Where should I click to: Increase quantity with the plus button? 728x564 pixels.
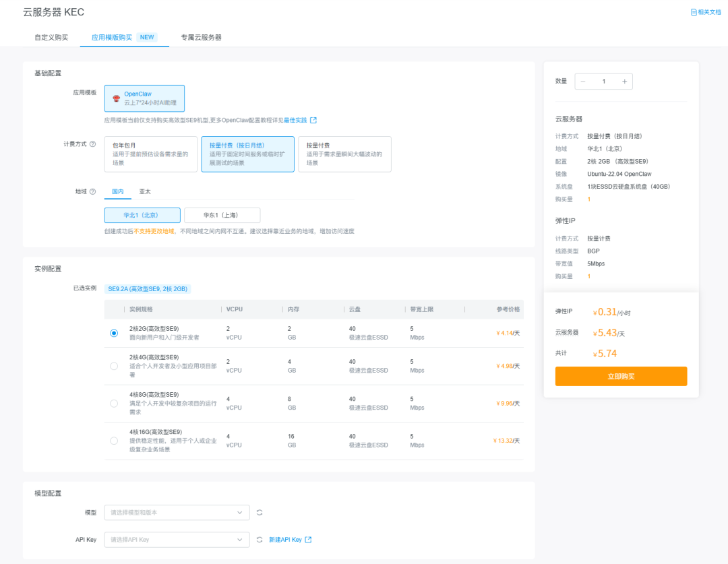[624, 82]
